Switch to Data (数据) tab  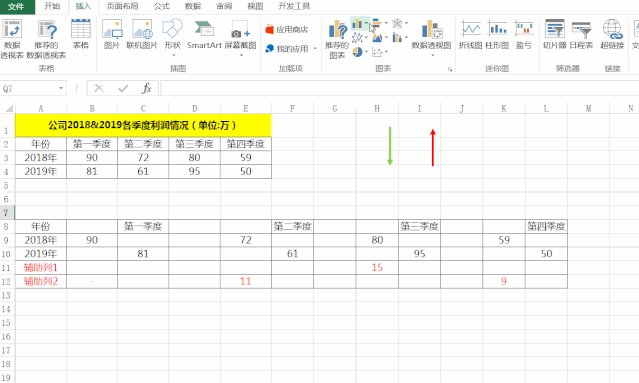(x=193, y=6)
